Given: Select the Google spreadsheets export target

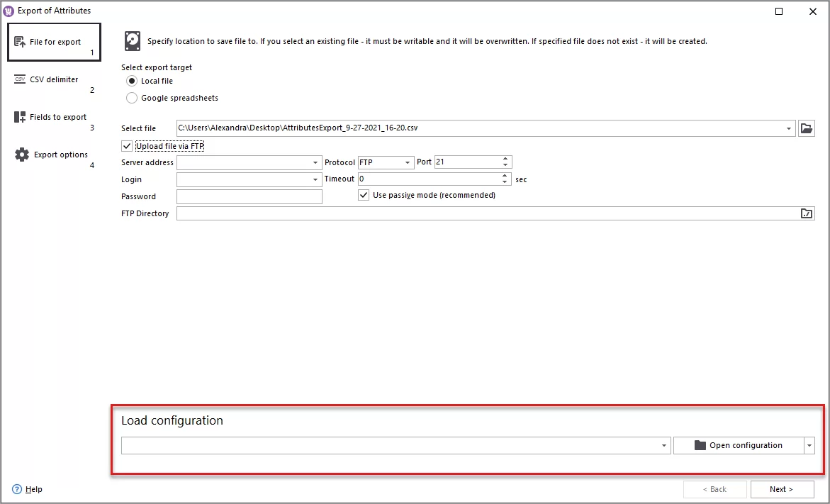Looking at the screenshot, I should click(131, 98).
